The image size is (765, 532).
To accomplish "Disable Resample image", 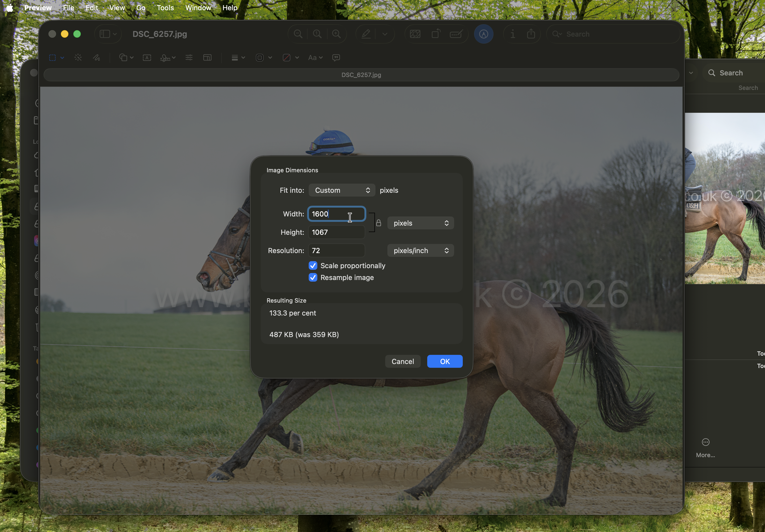I will [312, 278].
